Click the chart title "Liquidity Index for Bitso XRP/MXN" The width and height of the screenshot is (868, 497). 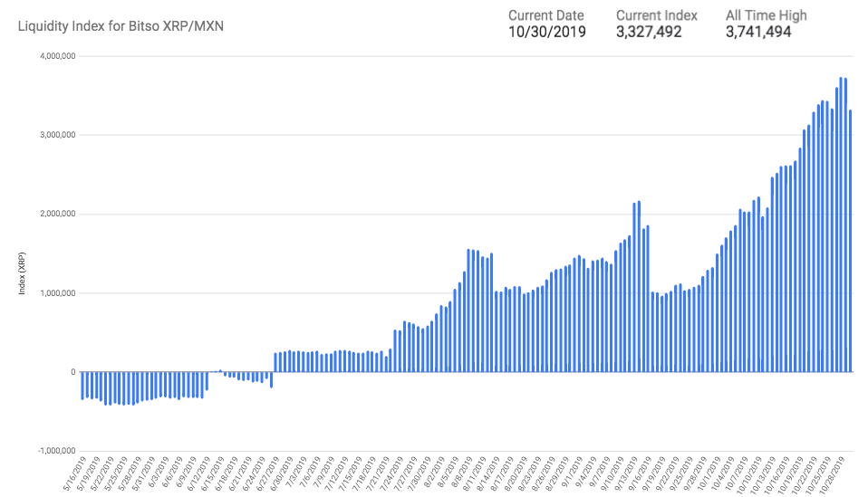click(x=121, y=26)
